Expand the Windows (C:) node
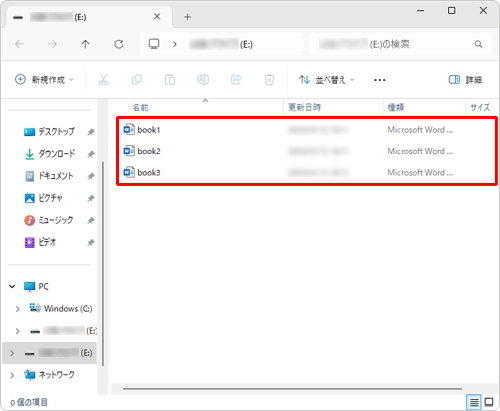This screenshot has height=411, width=500. pyautogui.click(x=18, y=309)
